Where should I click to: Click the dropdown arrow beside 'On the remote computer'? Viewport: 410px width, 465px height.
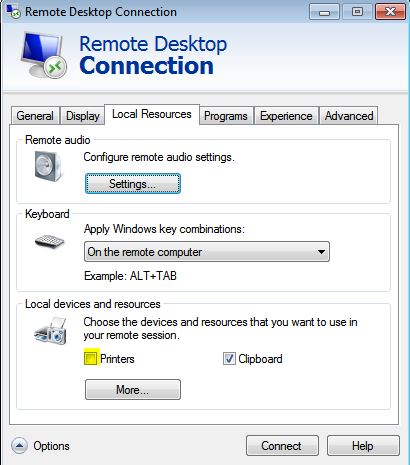pos(321,252)
